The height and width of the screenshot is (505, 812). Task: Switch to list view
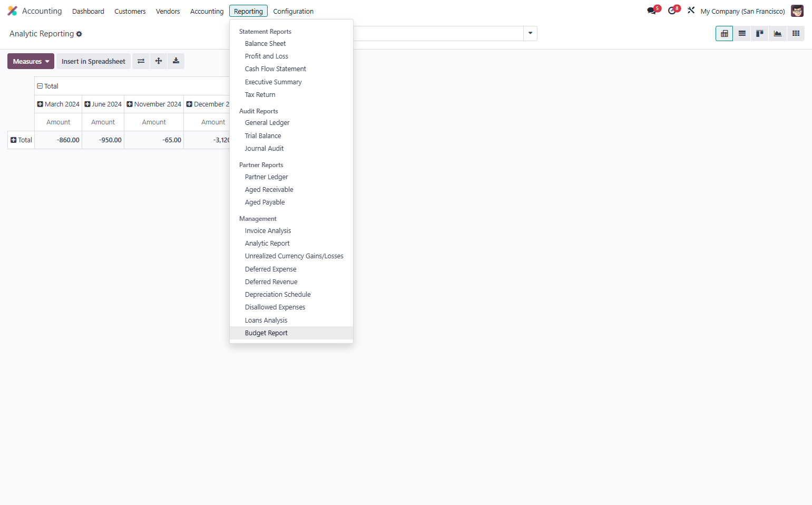coord(742,33)
